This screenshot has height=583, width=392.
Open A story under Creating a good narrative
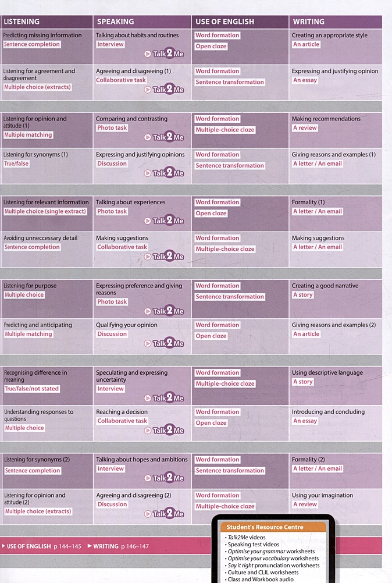click(303, 295)
